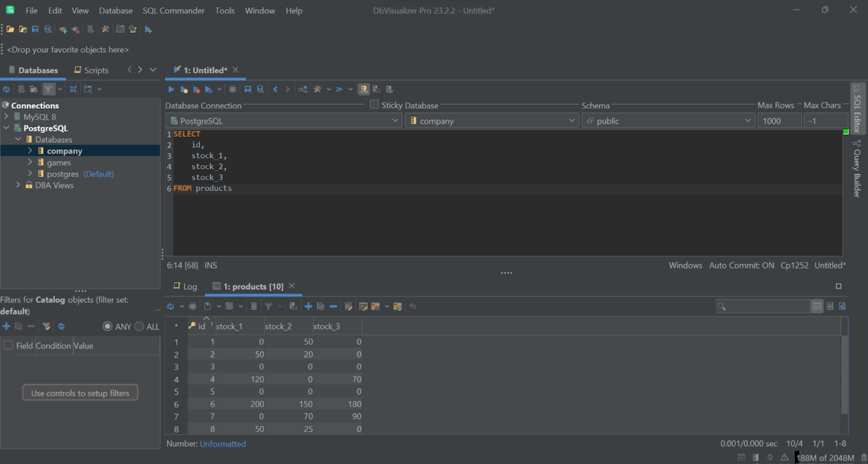Open the Database Connection dropdown showing PostgreSQL
Viewport: 868px width, 464px height.
tap(284, 121)
